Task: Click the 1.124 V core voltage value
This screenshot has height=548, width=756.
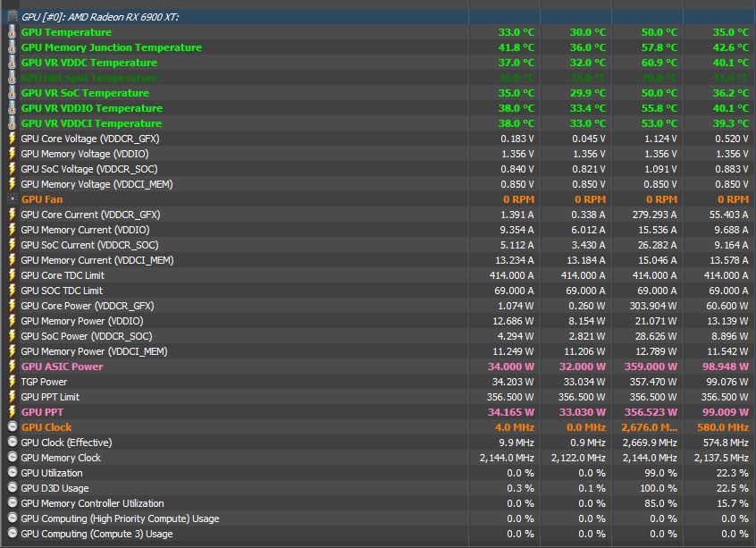Action: [660, 139]
